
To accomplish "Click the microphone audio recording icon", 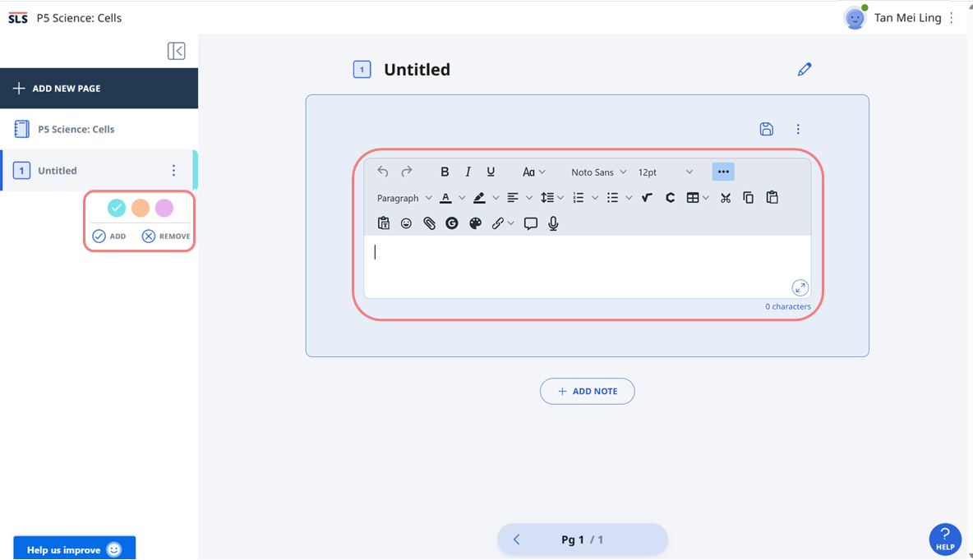I will 553,223.
